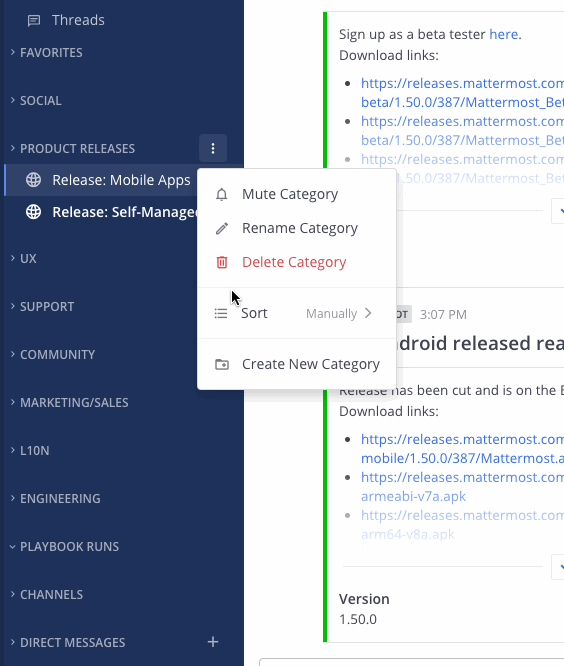Screen dimensions: 564x666
Task: Click the folder-plus icon for Create New Category
Action: coord(222,364)
